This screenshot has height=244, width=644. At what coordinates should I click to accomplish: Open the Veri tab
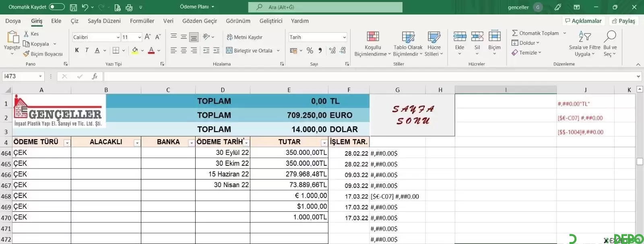click(168, 21)
